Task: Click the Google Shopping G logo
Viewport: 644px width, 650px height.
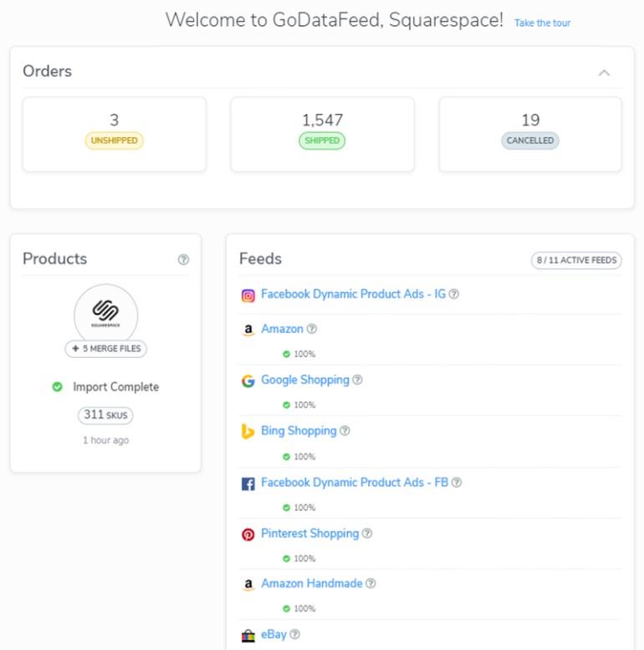Action: (x=248, y=381)
